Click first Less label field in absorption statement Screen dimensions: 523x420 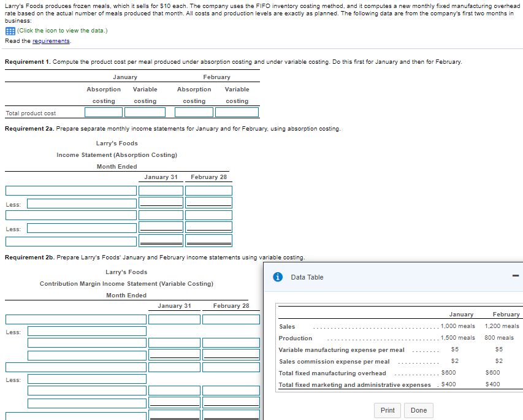pos(82,204)
